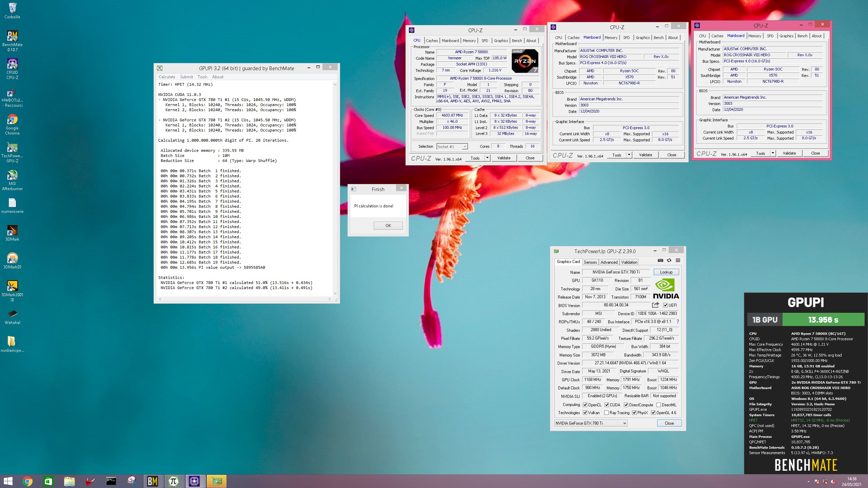Click Validate in the first CPU-Z window

[504, 158]
